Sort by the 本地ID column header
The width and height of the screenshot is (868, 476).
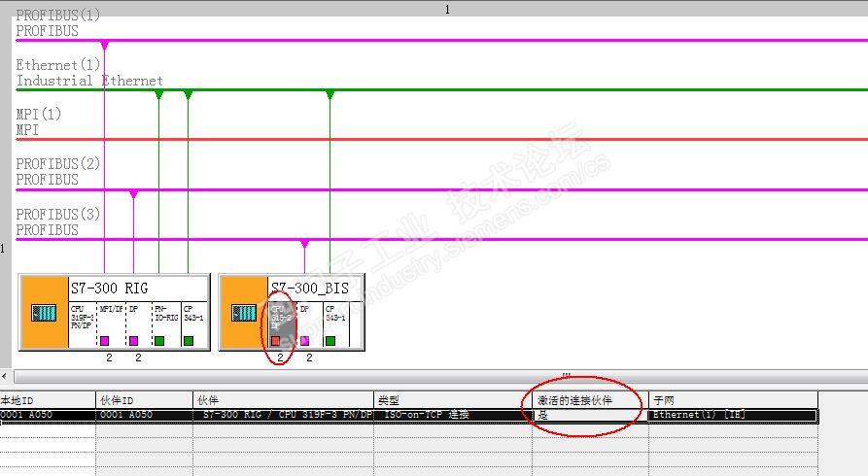[48, 400]
